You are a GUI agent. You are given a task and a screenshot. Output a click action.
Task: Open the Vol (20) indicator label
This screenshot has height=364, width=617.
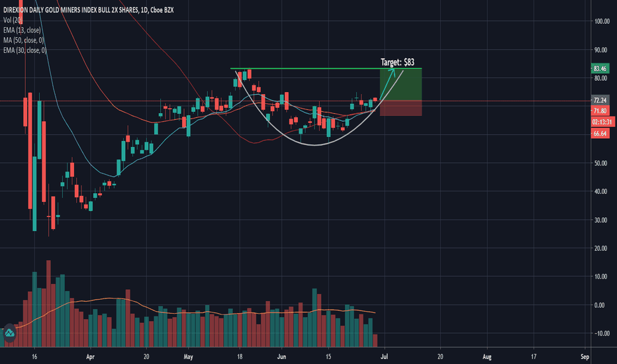[13, 20]
